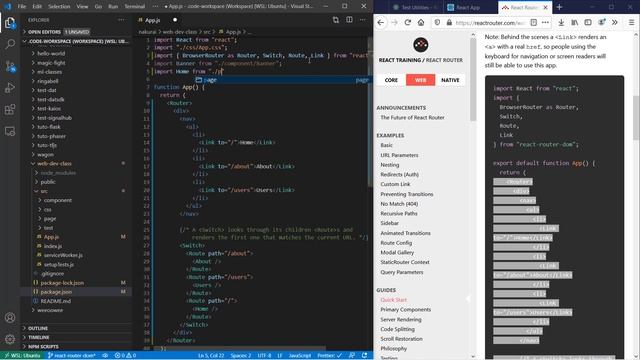Click Explorer panel more actions ellipsis
640x360 pixels.
[x=121, y=20]
